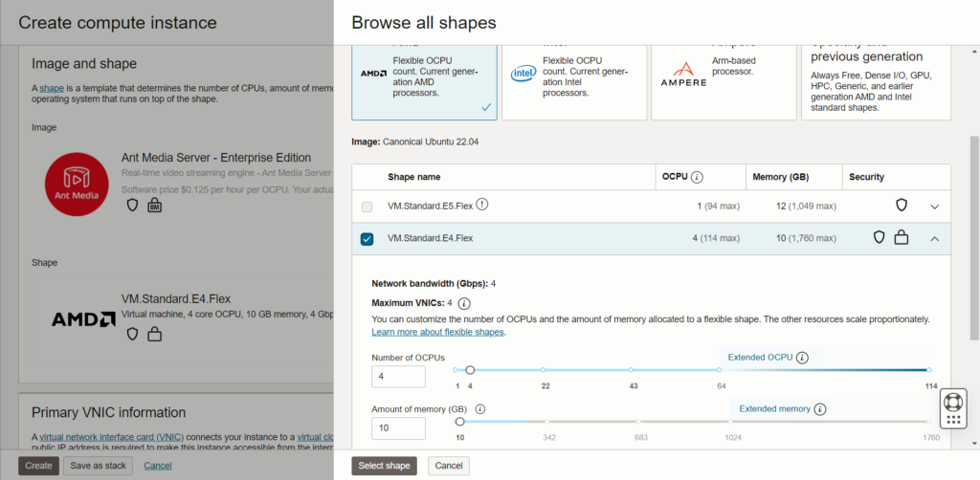Click the shield icon in the VM.Standard.E4.Flex row

[x=880, y=237]
